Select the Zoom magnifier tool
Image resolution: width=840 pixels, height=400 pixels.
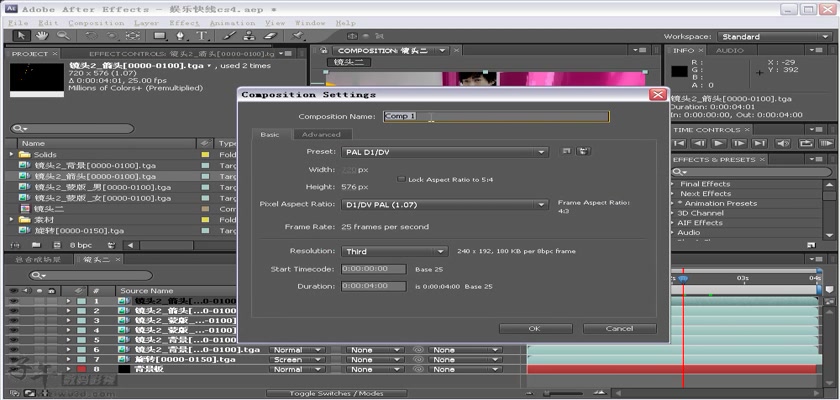[x=63, y=36]
